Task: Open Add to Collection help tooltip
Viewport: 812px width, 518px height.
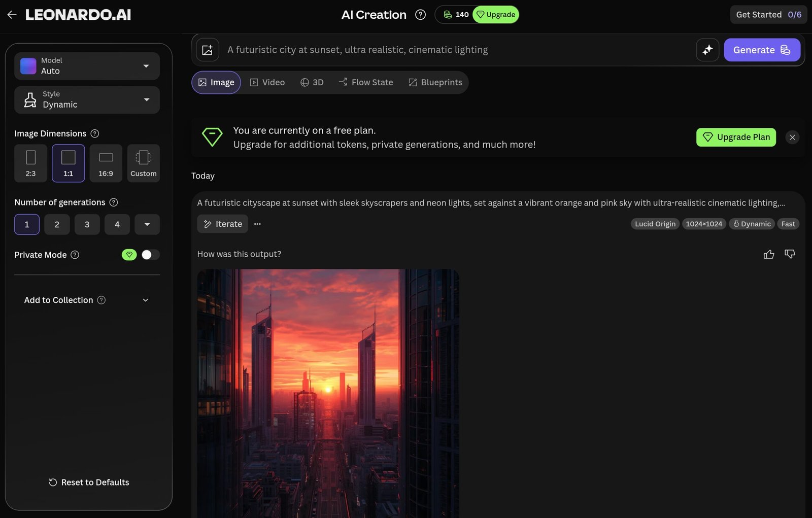Action: (x=101, y=300)
